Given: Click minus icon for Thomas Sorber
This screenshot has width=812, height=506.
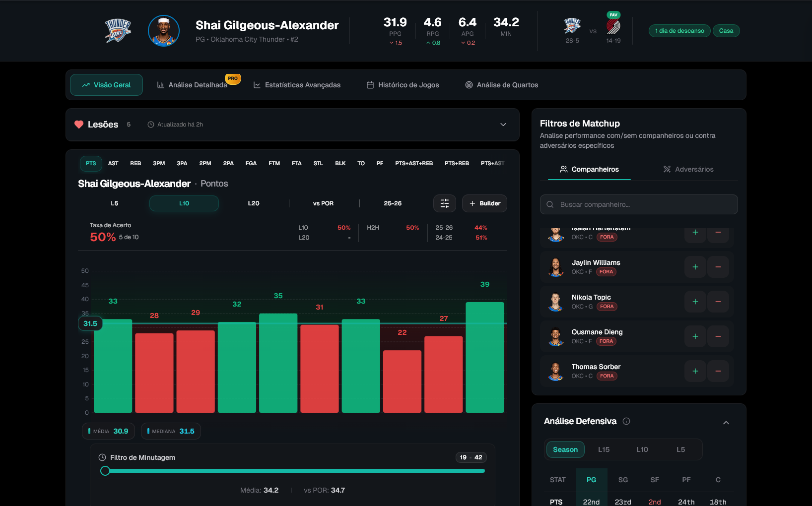Looking at the screenshot, I should coord(718,371).
